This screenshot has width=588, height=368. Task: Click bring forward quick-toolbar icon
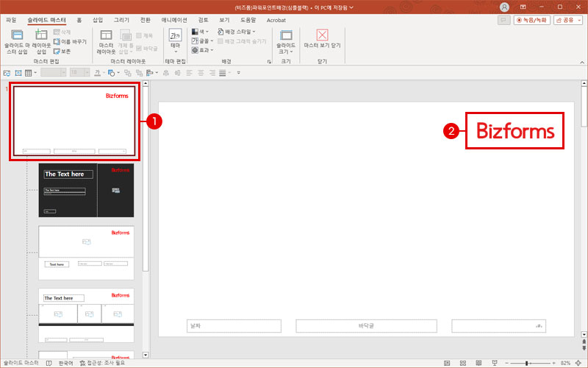tap(127, 73)
